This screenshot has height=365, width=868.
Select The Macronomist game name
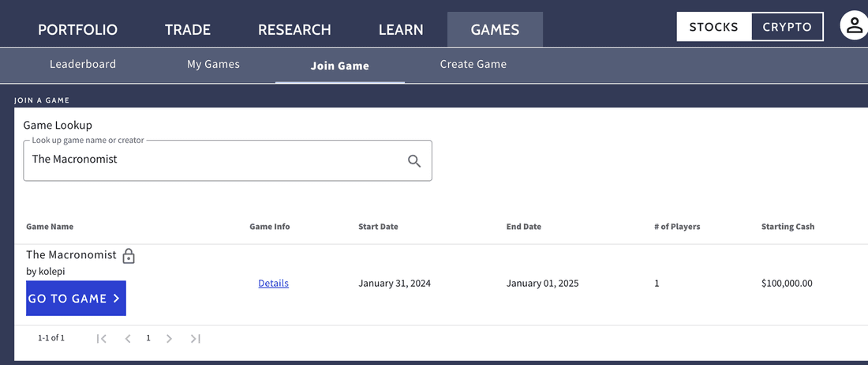[x=71, y=254]
